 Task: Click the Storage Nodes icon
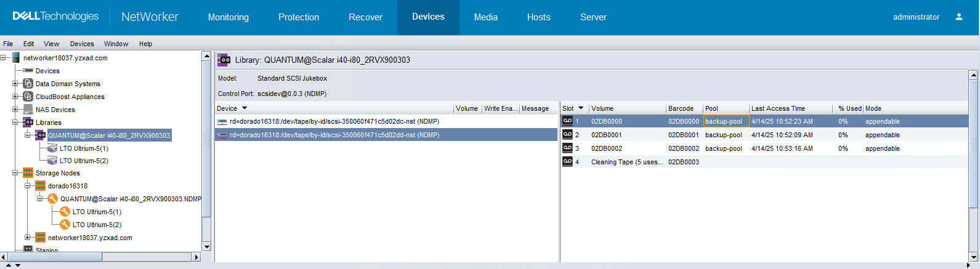tap(28, 173)
